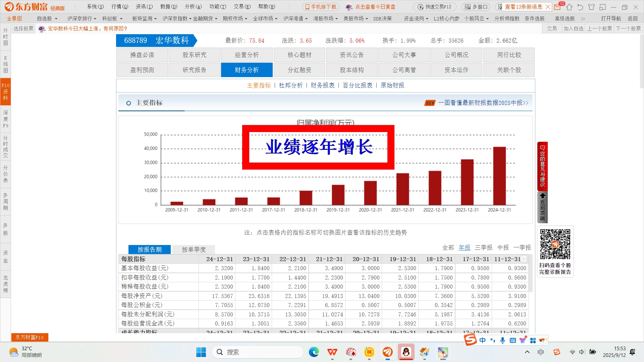Expand table columns with the double chevron
The image size is (644, 362).
(x=524, y=259)
